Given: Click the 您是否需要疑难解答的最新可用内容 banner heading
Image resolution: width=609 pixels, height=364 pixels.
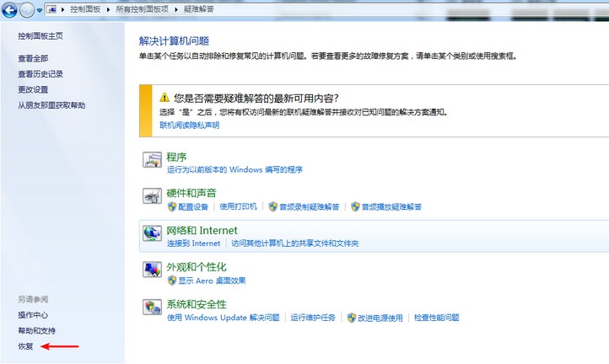Looking at the screenshot, I should [256, 98].
